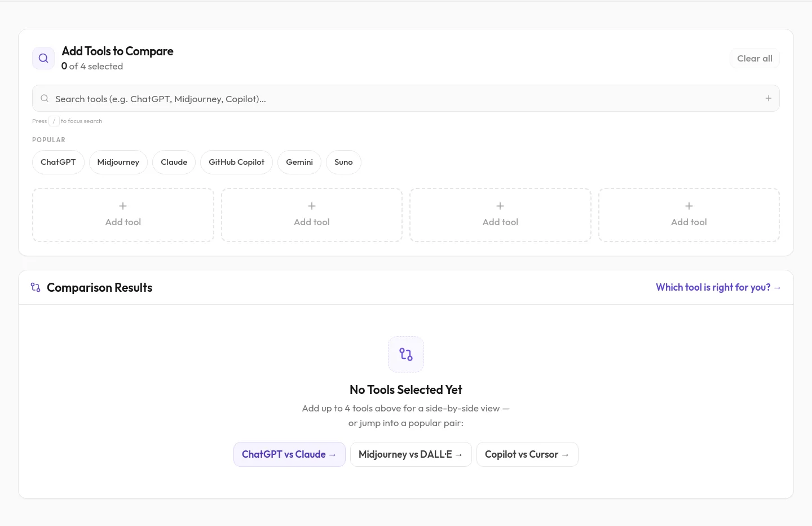Click the "No Tools Selected Yet" heading
This screenshot has width=812, height=526.
coord(406,389)
